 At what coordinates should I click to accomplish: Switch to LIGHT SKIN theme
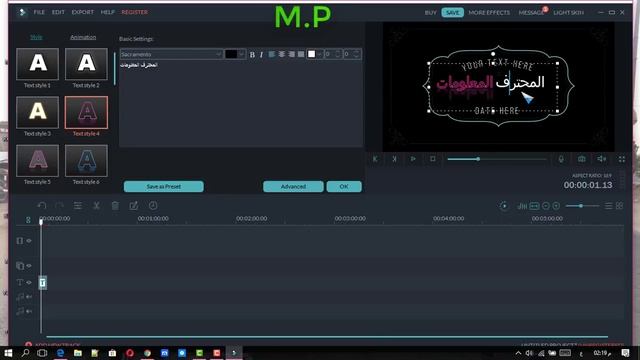click(x=569, y=13)
